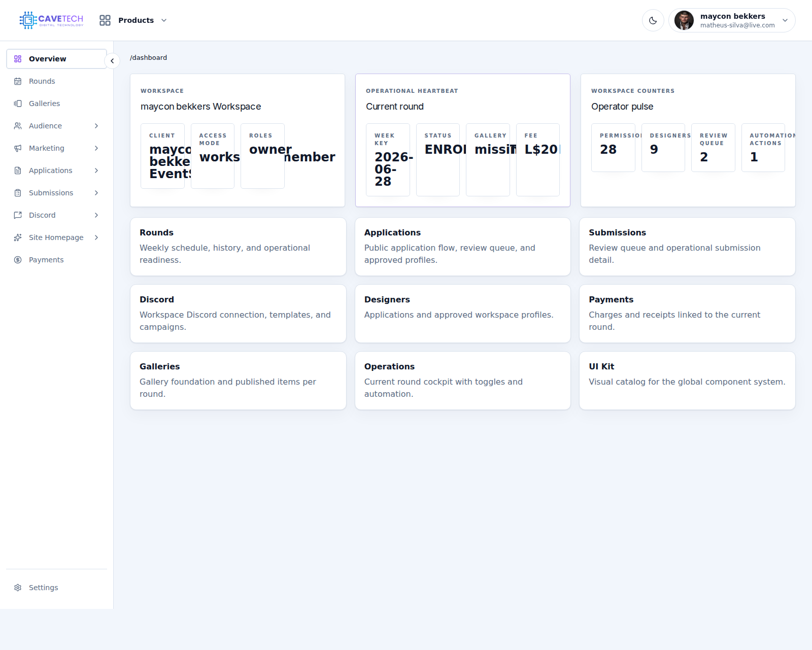This screenshot has height=650, width=812.
Task: Open the Applications public flow card
Action: 463,247
